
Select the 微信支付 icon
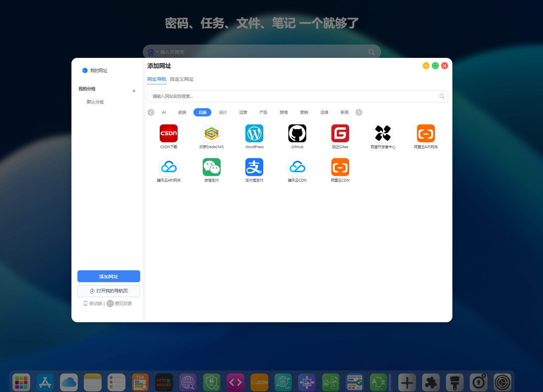pyautogui.click(x=212, y=167)
